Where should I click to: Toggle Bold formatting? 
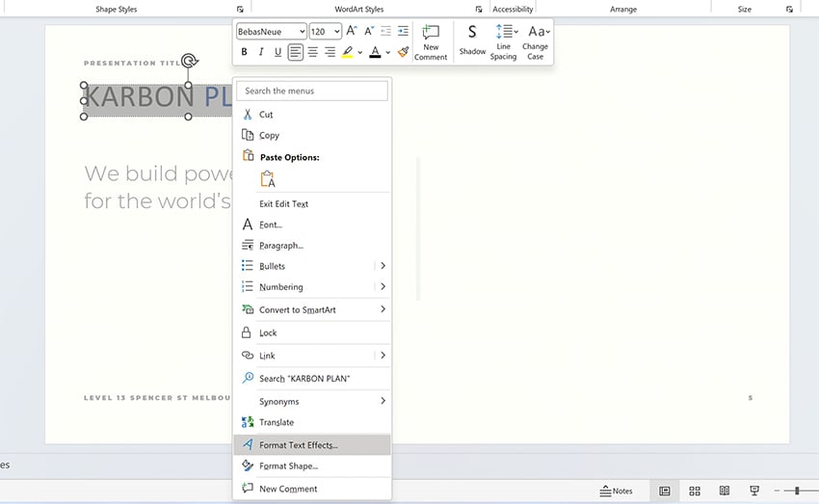(244, 52)
